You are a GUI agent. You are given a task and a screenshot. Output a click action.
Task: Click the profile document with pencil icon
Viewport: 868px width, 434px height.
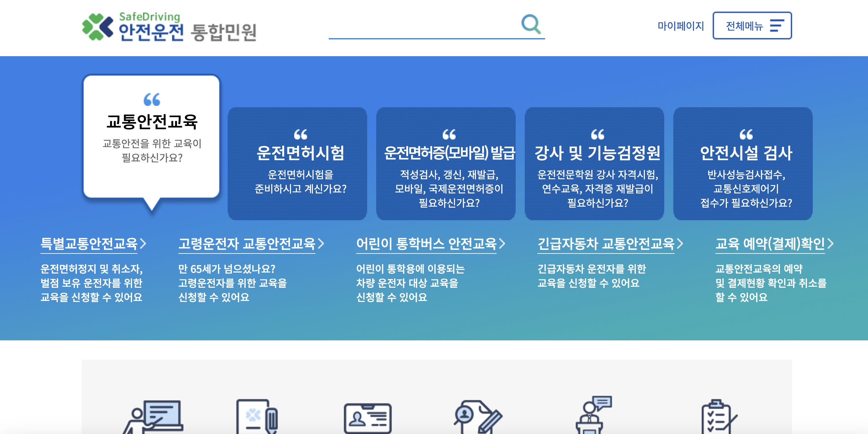coord(478,417)
